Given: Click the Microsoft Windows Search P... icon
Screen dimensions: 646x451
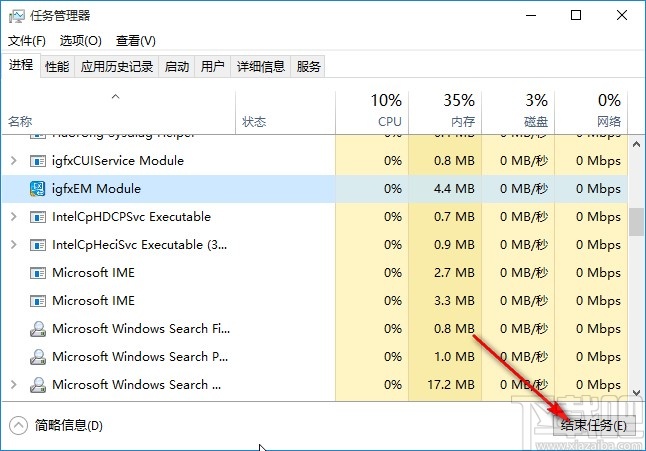Looking at the screenshot, I should pos(37,357).
